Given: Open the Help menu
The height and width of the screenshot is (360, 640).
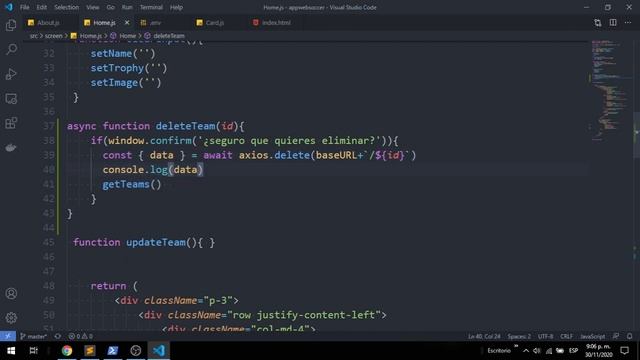Looking at the screenshot, I should coord(176,7).
